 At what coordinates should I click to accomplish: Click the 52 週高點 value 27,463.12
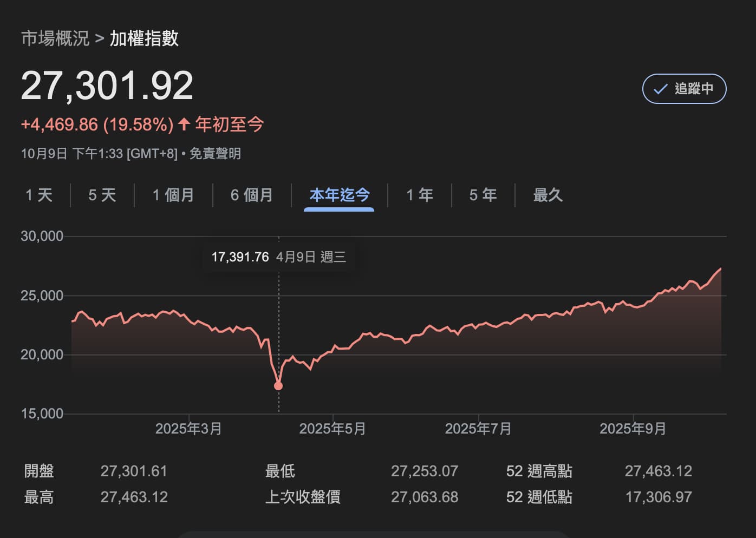[658, 471]
